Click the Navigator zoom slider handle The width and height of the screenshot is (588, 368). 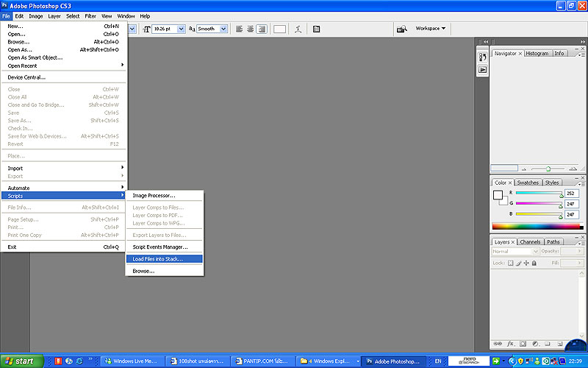[x=548, y=169]
